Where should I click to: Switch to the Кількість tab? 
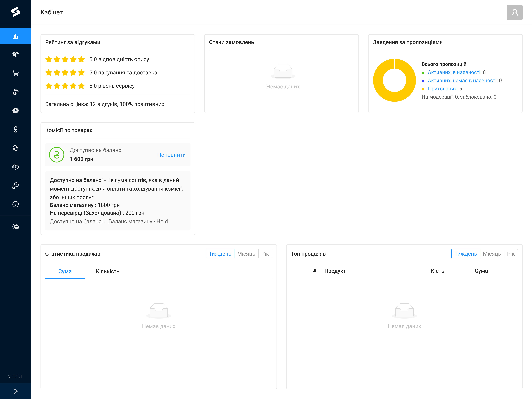(x=107, y=271)
